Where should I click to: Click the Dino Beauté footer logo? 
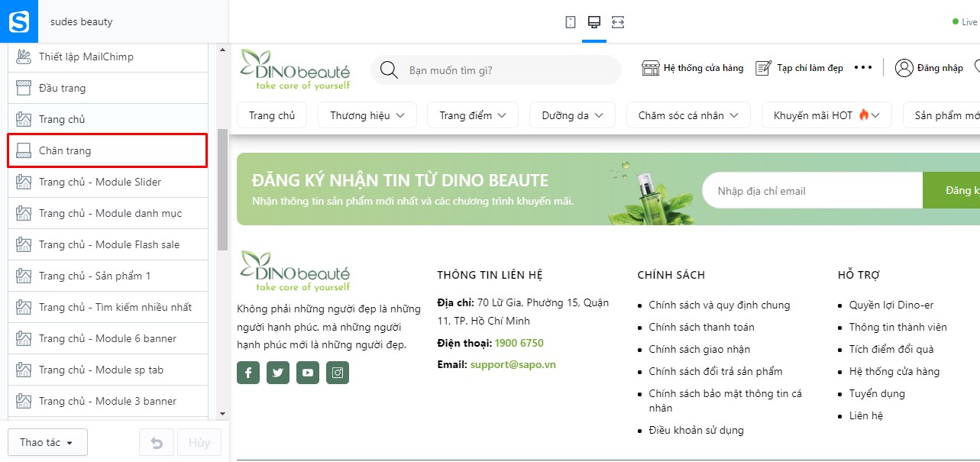[295, 271]
